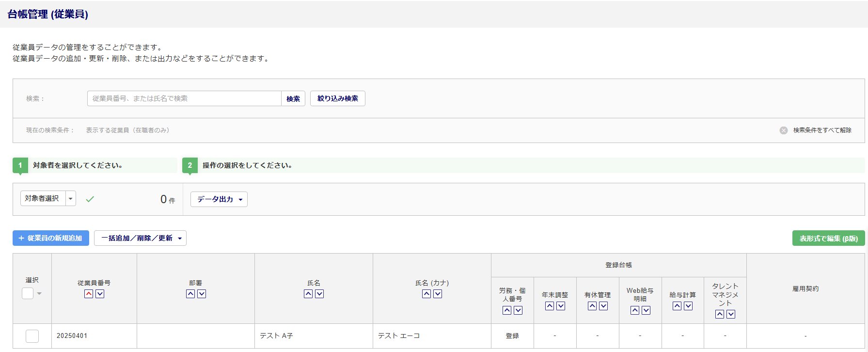Open the 一括追加／削除／更新 dropdown
The width and height of the screenshot is (868, 352).
140,238
